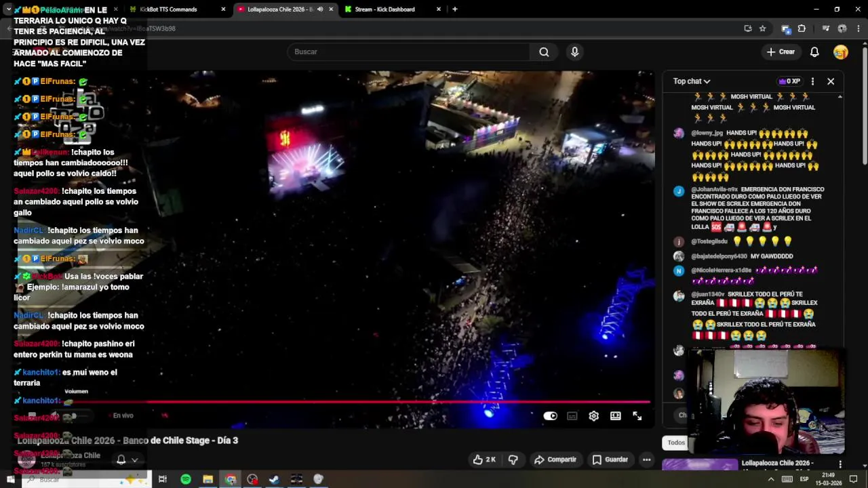
Task: Click the @JohanAvila-n9x username in the chat
Action: 715,189
